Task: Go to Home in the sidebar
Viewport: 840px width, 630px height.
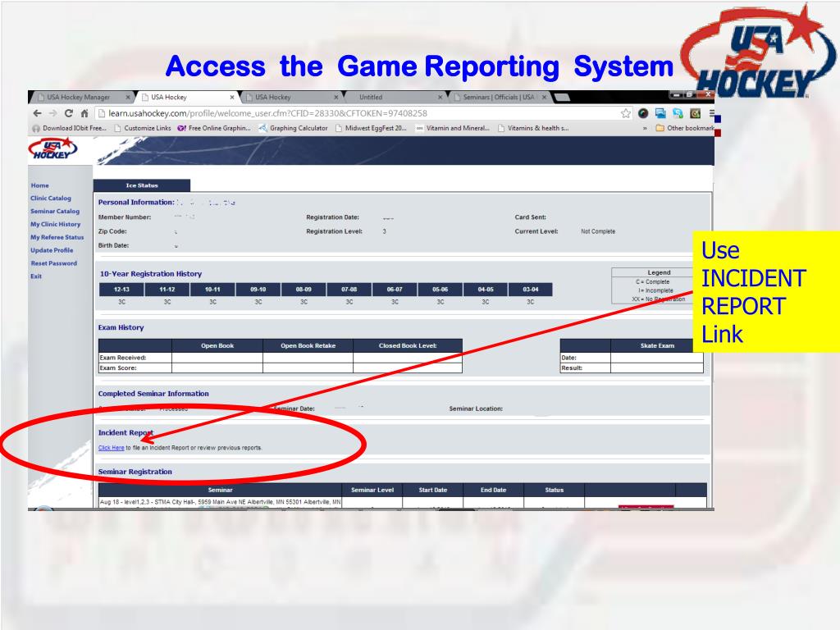Action: (x=39, y=185)
